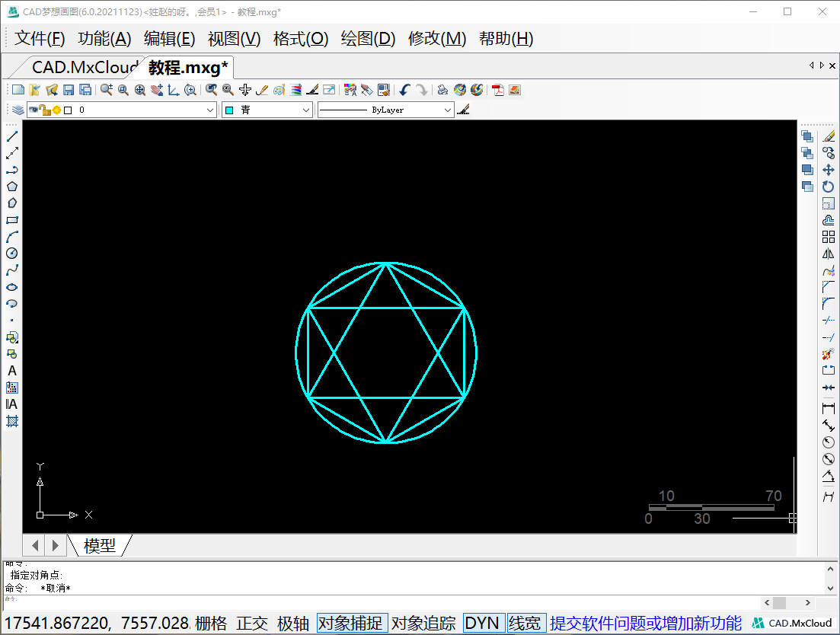840x635 pixels.
Task: Open the 文件(F) menu
Action: click(40, 39)
